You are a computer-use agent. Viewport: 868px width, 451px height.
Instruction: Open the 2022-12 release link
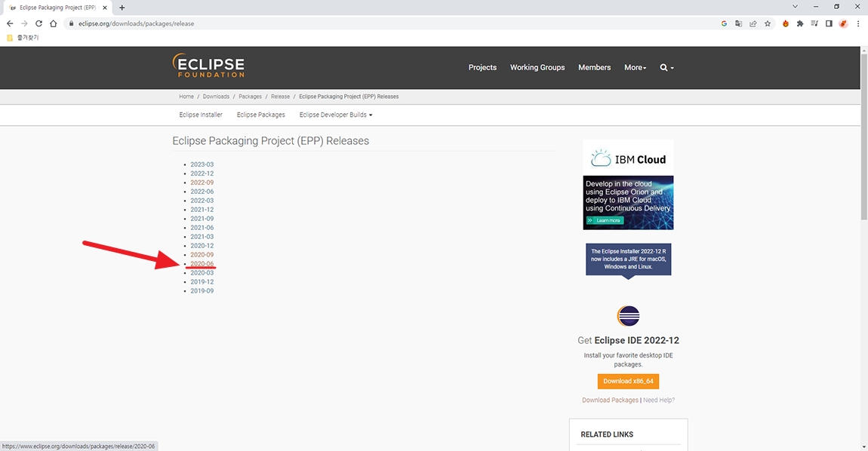[x=202, y=173]
